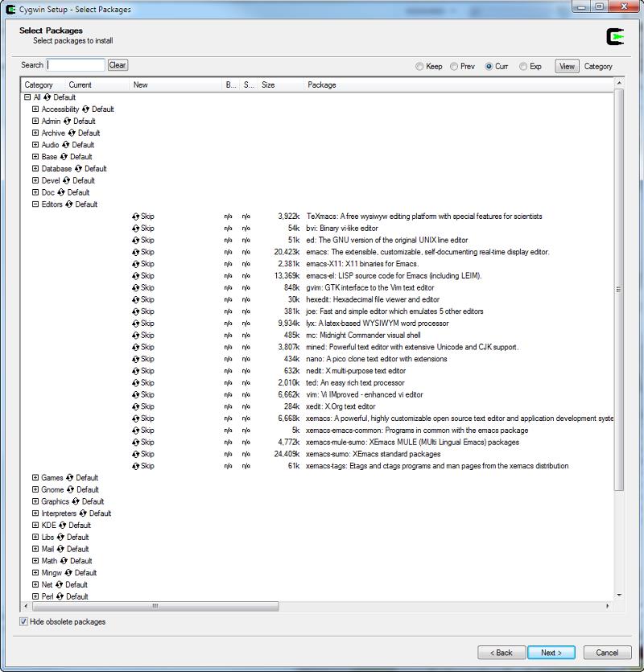Select the Keep radio button
Viewport: 644px width, 672px height.
pos(419,67)
